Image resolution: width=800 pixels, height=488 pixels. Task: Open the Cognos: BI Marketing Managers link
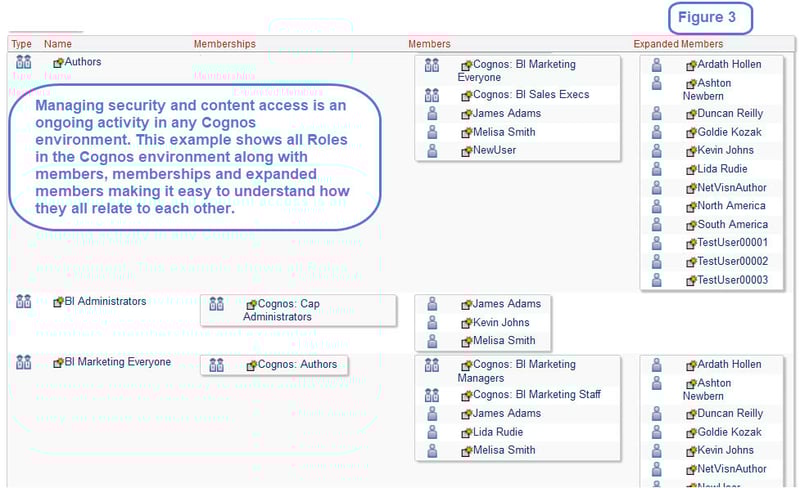[516, 371]
